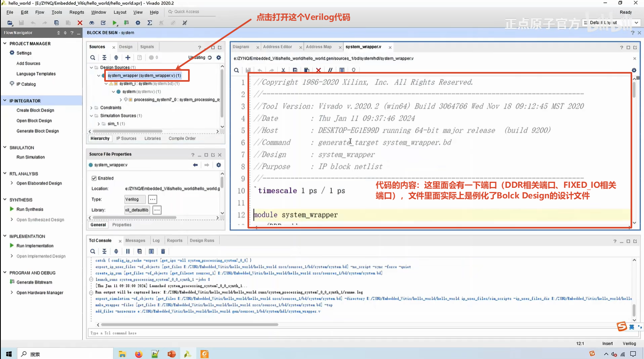Switch to Messages tab
644x359 pixels.
coord(135,241)
